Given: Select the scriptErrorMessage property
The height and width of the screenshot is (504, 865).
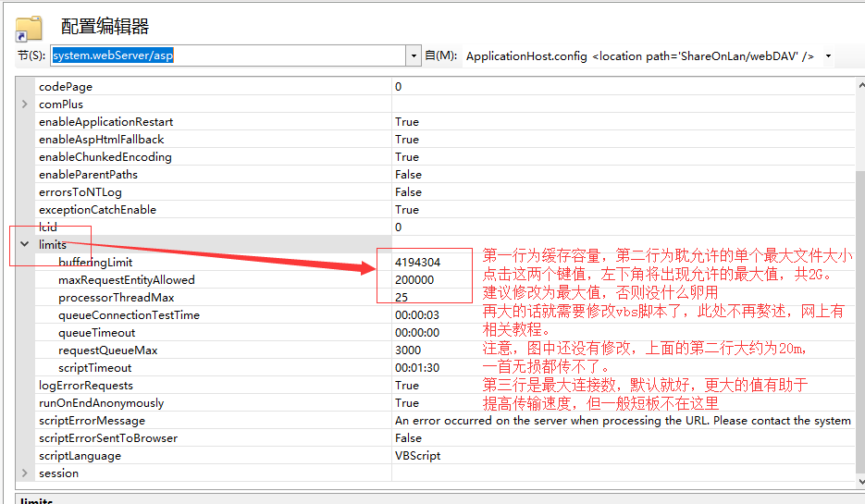Looking at the screenshot, I should tap(93, 421).
